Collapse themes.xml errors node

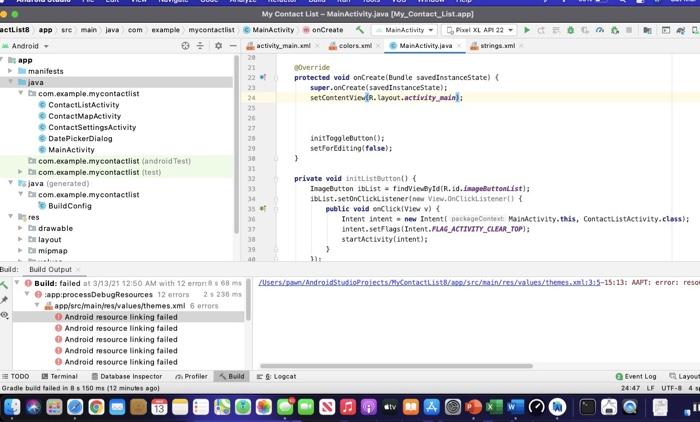pyautogui.click(x=38, y=305)
